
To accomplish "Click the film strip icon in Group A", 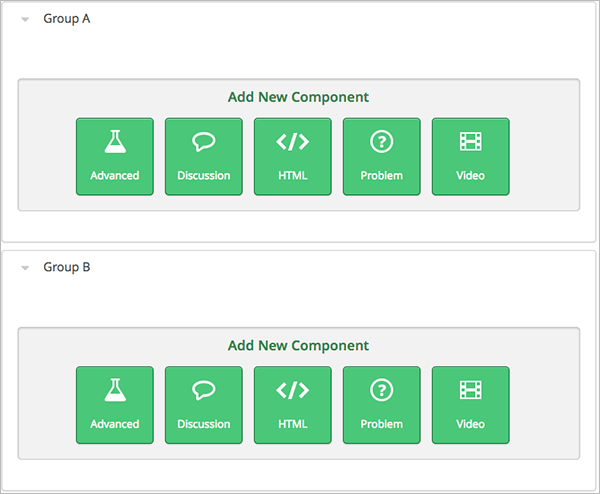I will (470, 142).
